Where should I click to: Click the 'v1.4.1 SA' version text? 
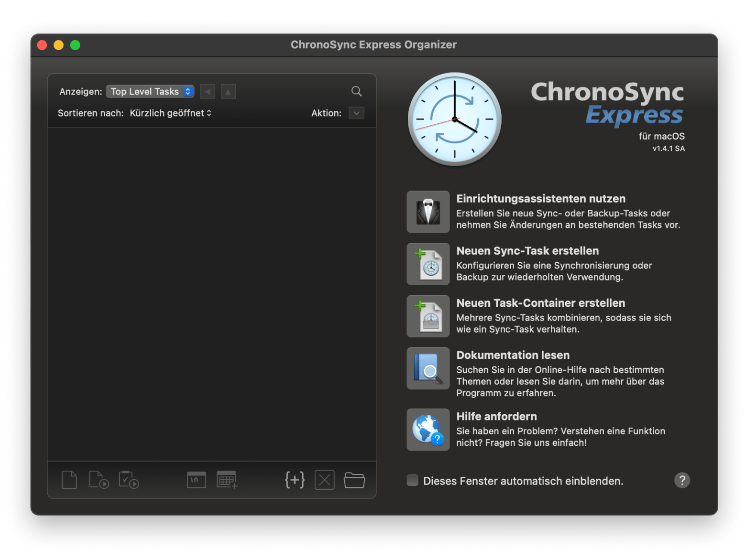(669, 149)
